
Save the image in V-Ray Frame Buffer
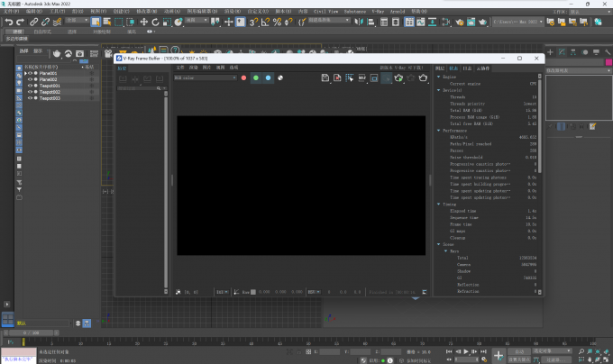(325, 78)
